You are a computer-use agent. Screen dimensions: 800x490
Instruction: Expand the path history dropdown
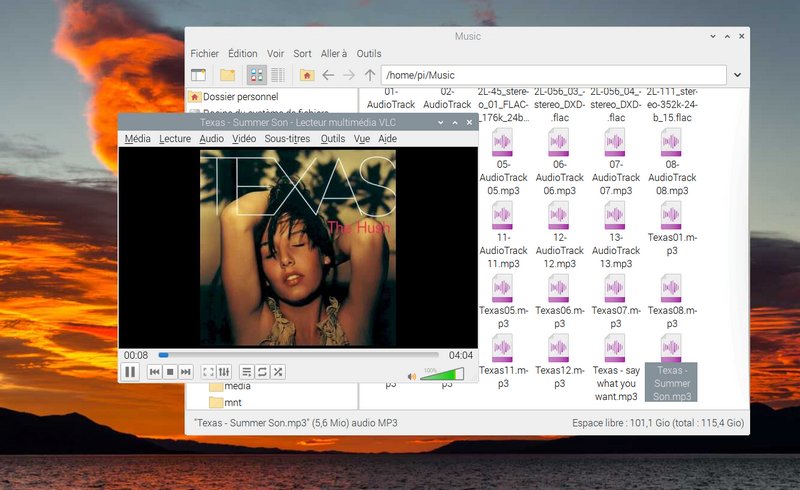(737, 75)
